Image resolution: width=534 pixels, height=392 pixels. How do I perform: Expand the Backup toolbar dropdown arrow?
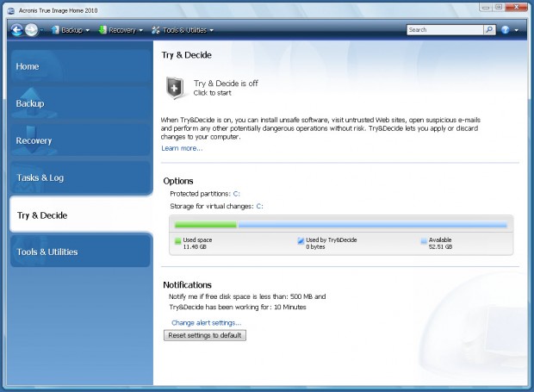pyautogui.click(x=88, y=30)
